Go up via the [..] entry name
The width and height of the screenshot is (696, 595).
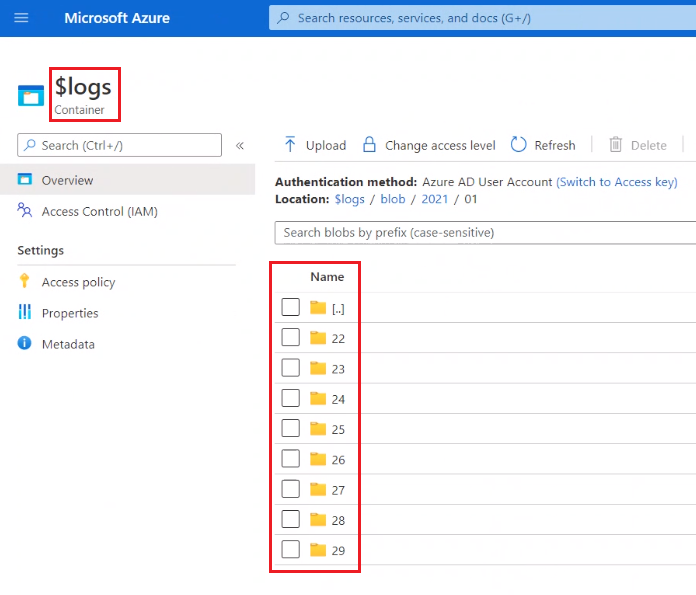(x=338, y=308)
